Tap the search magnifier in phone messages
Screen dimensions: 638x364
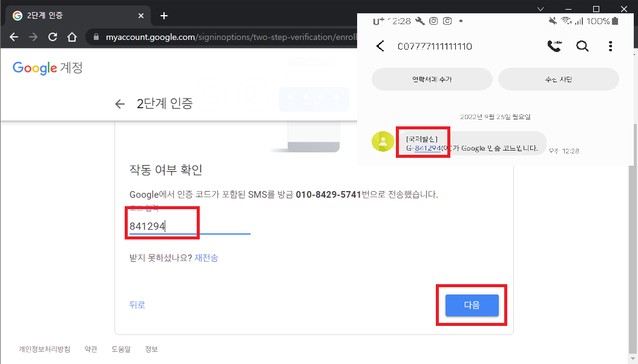click(x=582, y=46)
